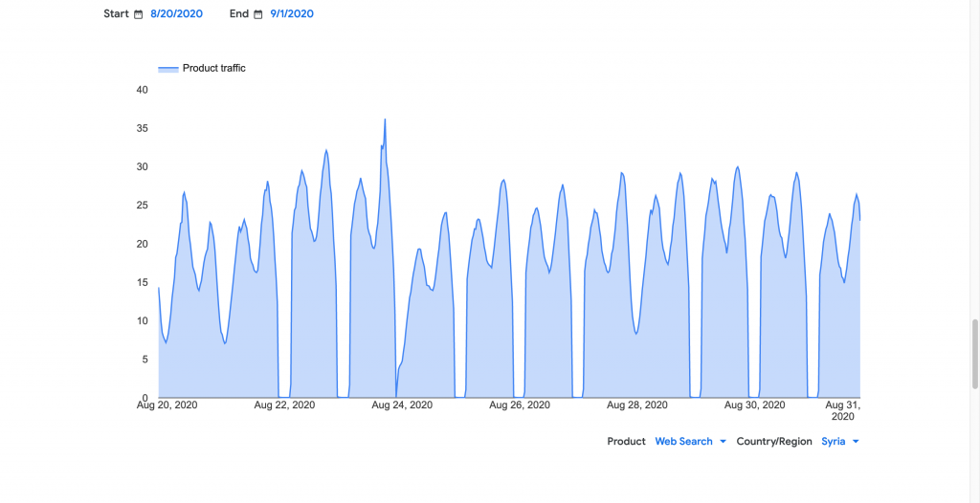This screenshot has width=980, height=503.
Task: Click the Start date calendar icon
Action: pyautogui.click(x=139, y=14)
